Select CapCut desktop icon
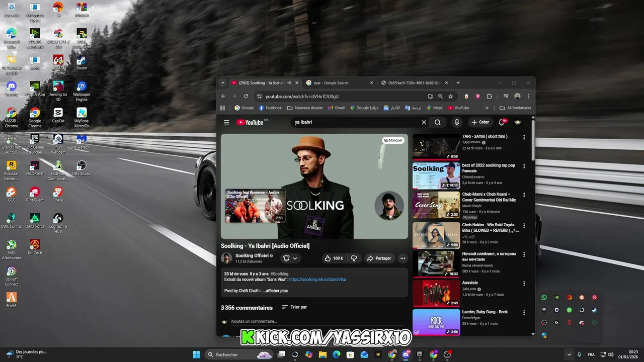 tap(58, 115)
